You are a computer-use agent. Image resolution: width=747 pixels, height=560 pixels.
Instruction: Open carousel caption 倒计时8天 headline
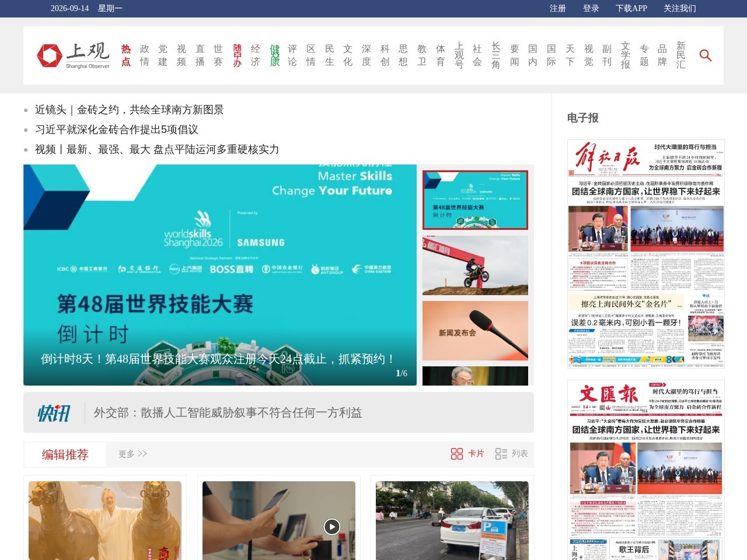point(219,359)
